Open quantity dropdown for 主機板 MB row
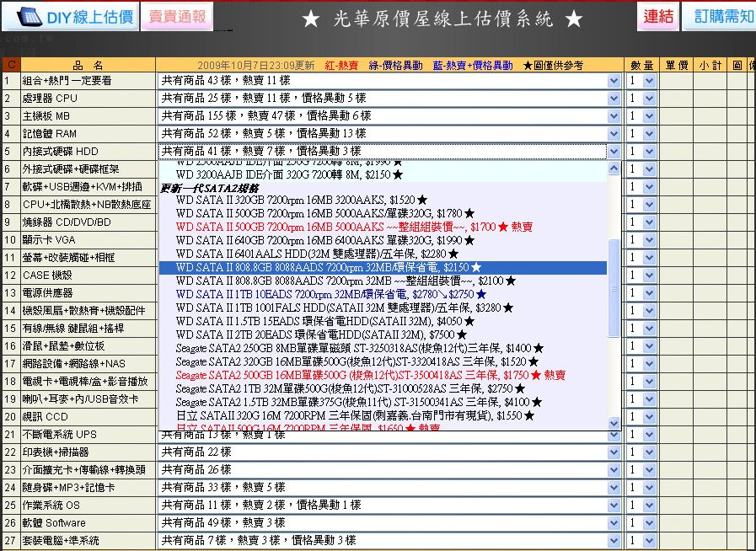 pos(649,116)
